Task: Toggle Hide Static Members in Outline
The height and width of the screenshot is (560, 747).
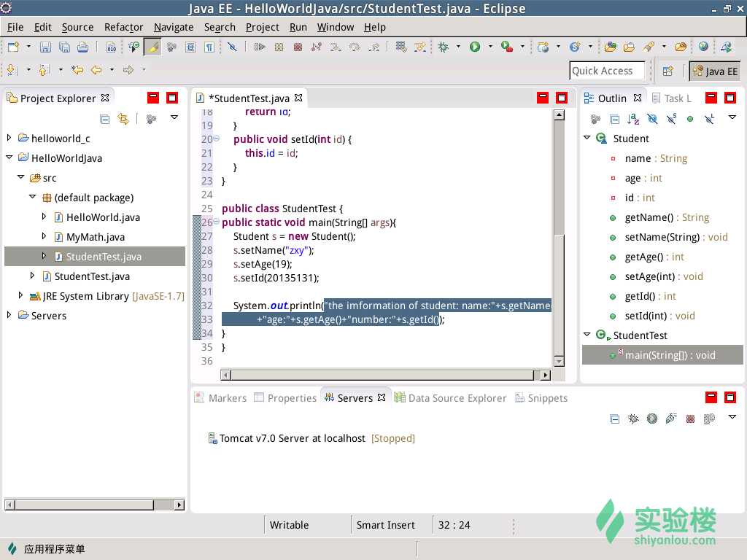Action: [x=671, y=119]
